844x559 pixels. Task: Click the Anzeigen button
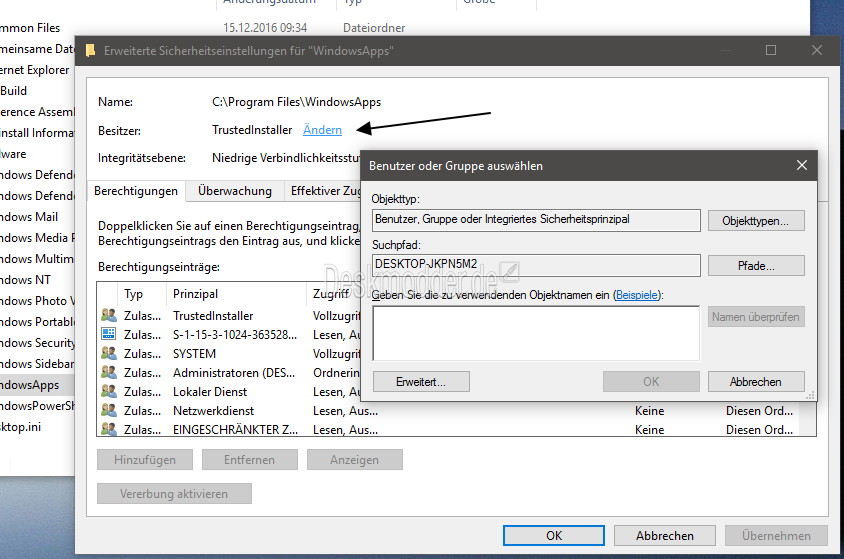click(355, 459)
